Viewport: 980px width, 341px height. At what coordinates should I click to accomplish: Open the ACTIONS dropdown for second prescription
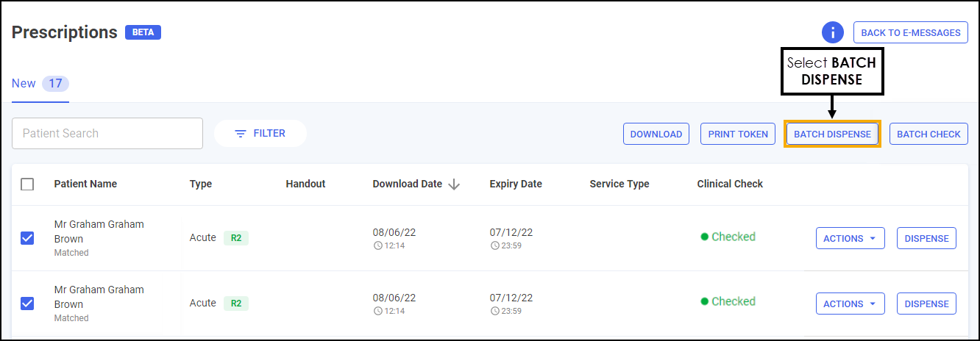[850, 304]
